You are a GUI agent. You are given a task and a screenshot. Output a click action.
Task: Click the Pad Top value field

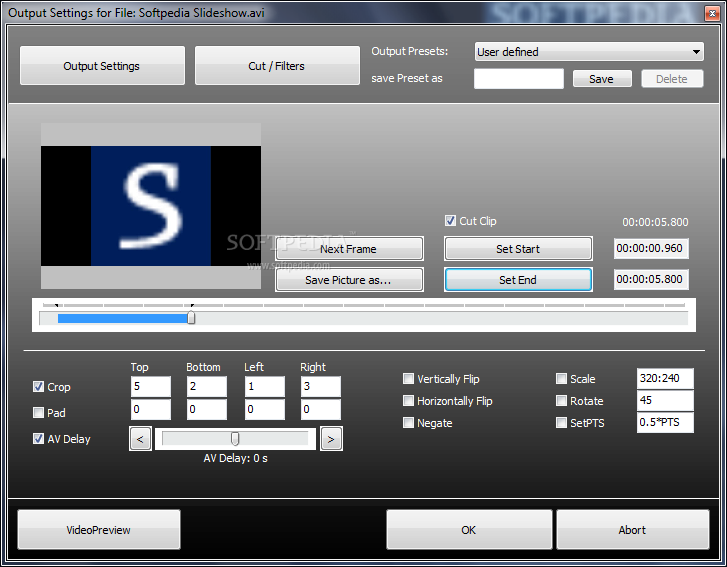click(x=151, y=409)
